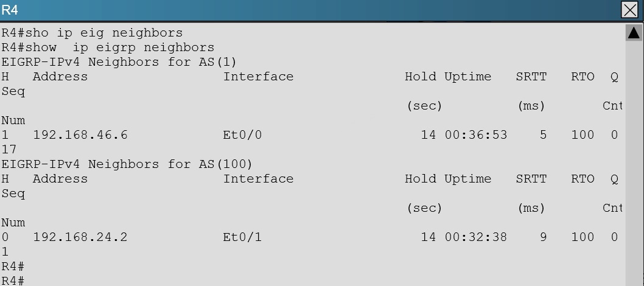Image resolution: width=644 pixels, height=286 pixels.
Task: Click the uptime value 00:32:38
Action: [476, 237]
